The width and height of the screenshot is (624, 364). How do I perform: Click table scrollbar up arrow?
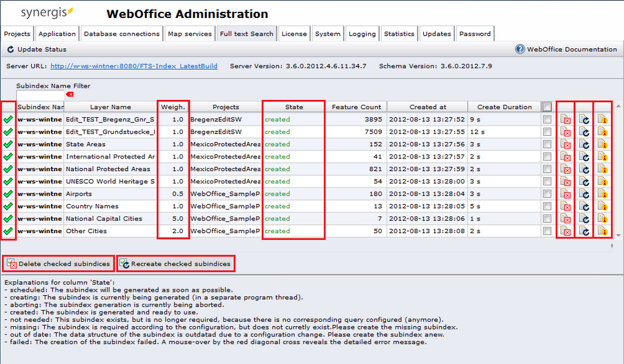click(x=618, y=105)
